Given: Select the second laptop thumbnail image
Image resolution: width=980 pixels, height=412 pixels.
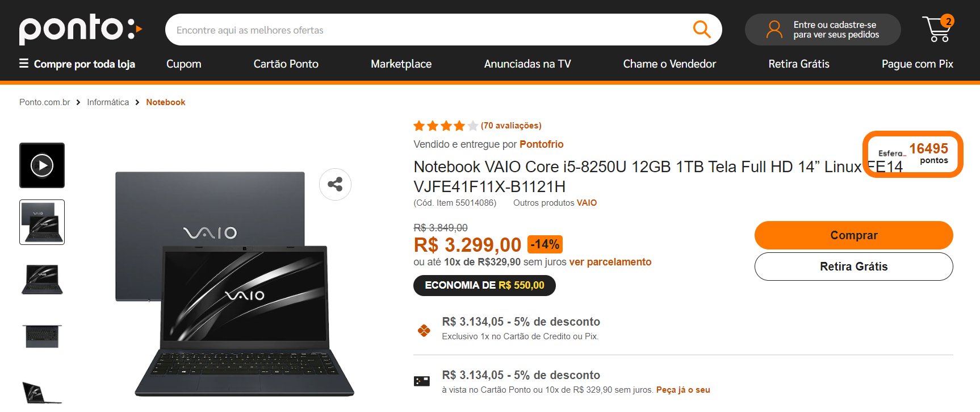Looking at the screenshot, I should (42, 279).
